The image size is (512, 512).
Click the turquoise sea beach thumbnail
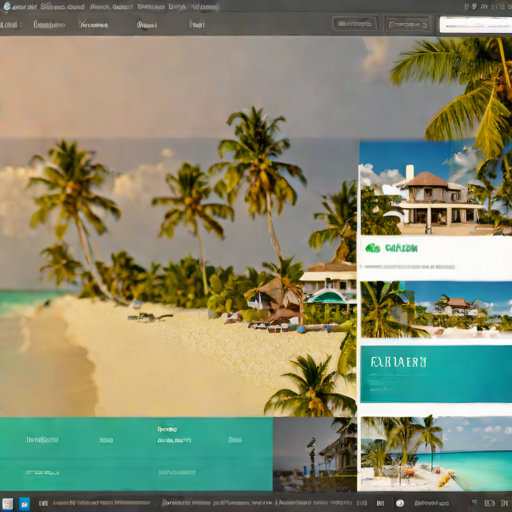[x=436, y=454]
